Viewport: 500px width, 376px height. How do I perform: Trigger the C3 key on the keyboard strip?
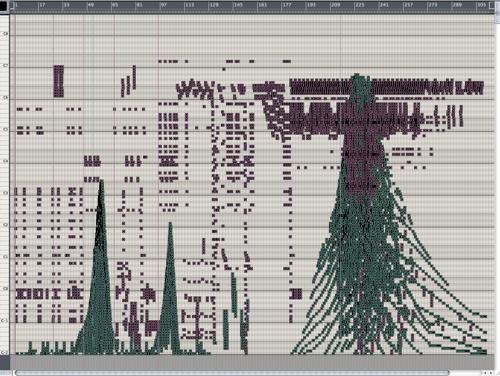coord(5,193)
